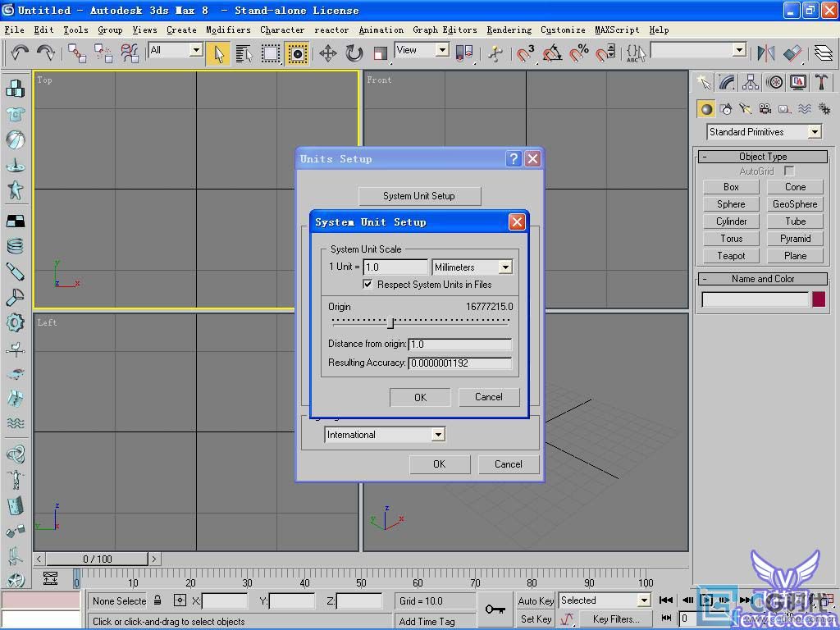Open the Millimeters unit dropdown
The image size is (840, 630).
point(505,267)
